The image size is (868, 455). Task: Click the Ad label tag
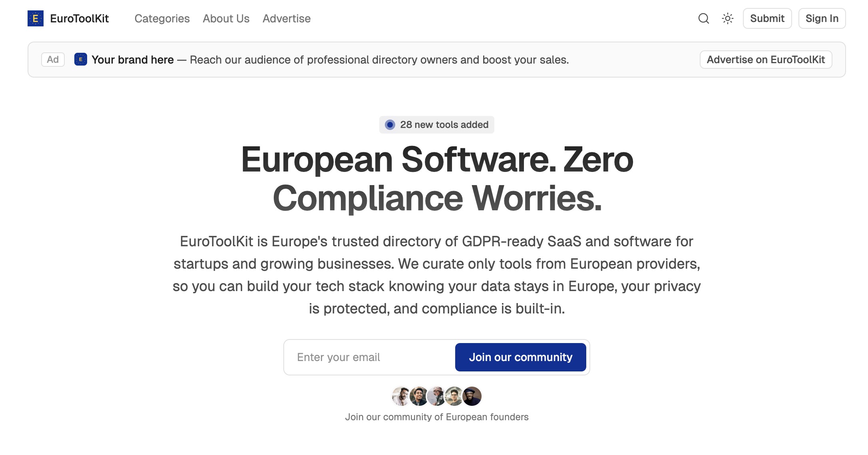(53, 60)
